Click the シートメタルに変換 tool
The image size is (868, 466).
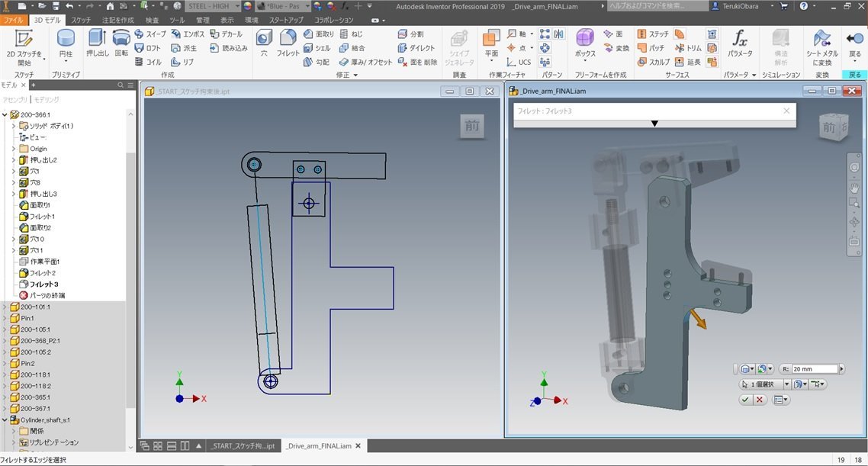tap(821, 47)
